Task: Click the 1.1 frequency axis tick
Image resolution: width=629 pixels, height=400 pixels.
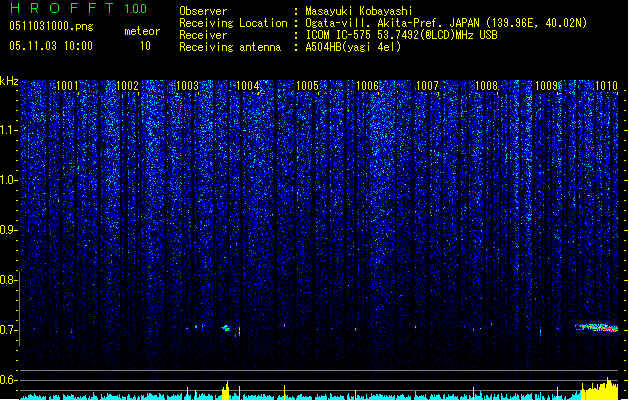Action: tap(9, 130)
